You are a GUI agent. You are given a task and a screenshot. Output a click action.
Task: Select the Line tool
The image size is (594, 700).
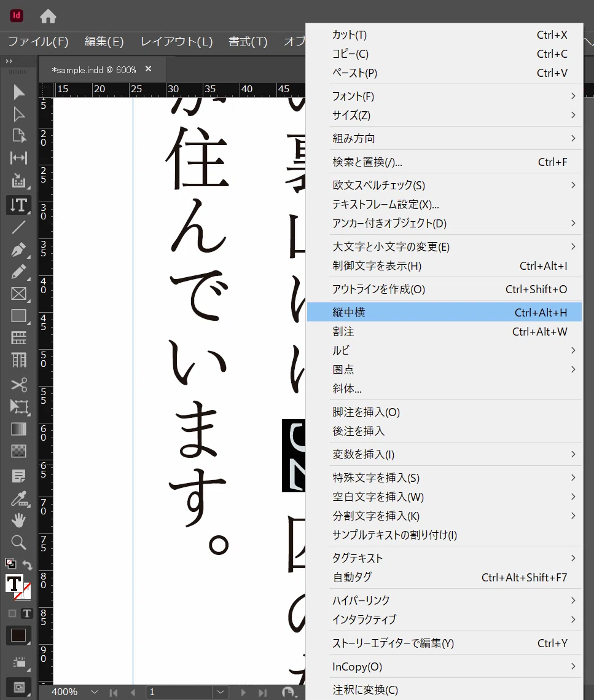point(18,227)
